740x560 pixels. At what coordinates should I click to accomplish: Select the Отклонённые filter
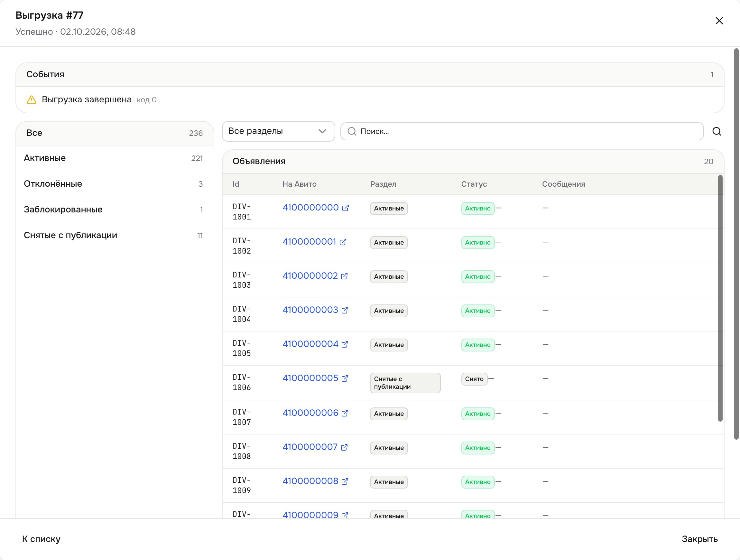(115, 184)
